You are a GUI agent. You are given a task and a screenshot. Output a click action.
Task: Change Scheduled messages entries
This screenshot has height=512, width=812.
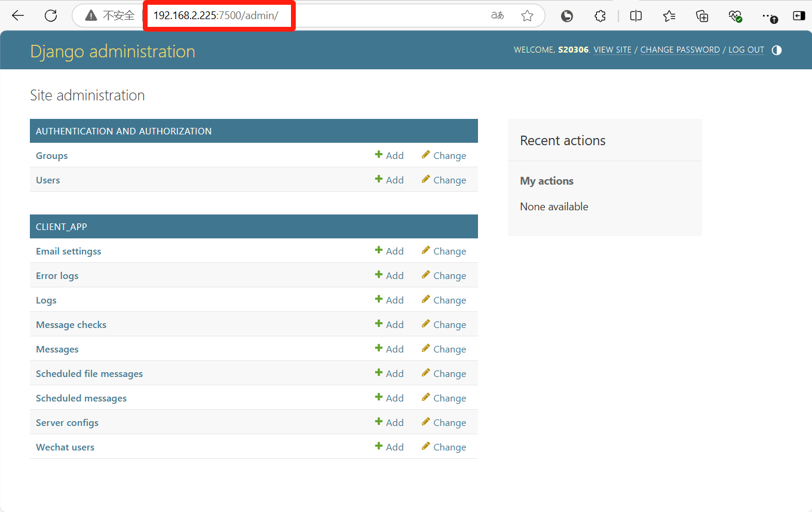pyautogui.click(x=443, y=398)
